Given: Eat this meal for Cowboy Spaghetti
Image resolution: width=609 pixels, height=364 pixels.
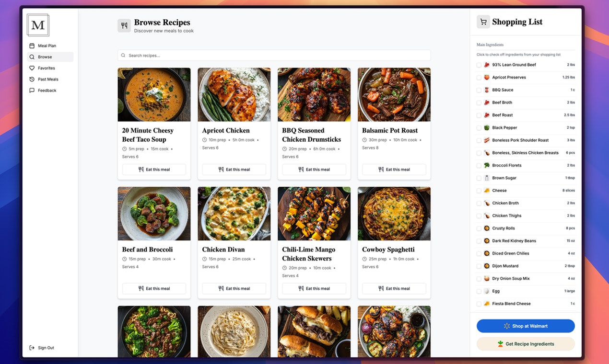Looking at the screenshot, I should click(x=394, y=289).
